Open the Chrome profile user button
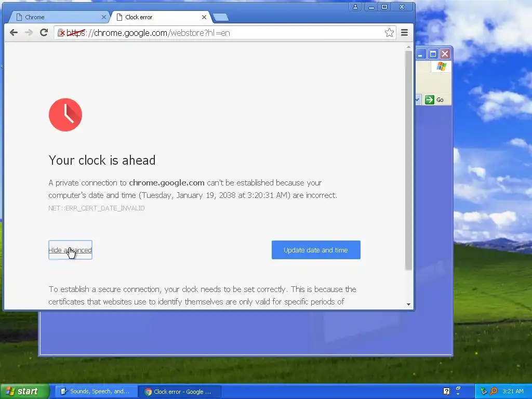The height and width of the screenshot is (399, 532). pyautogui.click(x=355, y=7)
